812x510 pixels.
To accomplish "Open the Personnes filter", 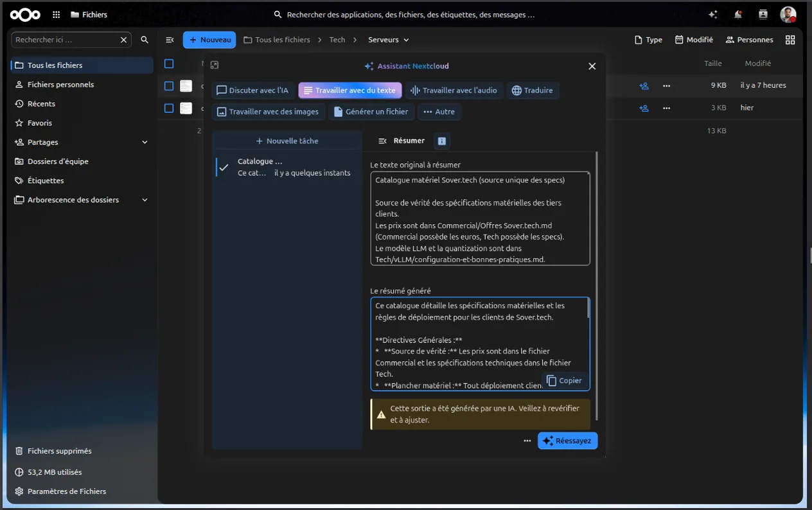I will [749, 40].
